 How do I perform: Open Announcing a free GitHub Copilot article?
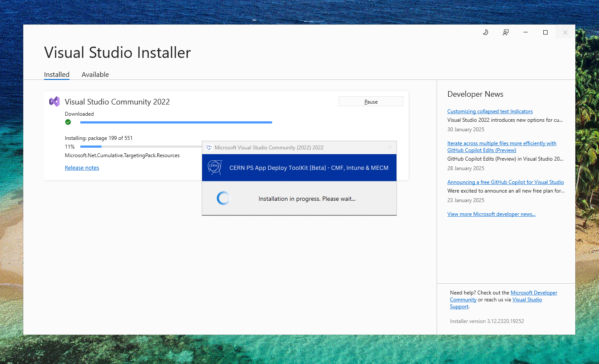(505, 182)
